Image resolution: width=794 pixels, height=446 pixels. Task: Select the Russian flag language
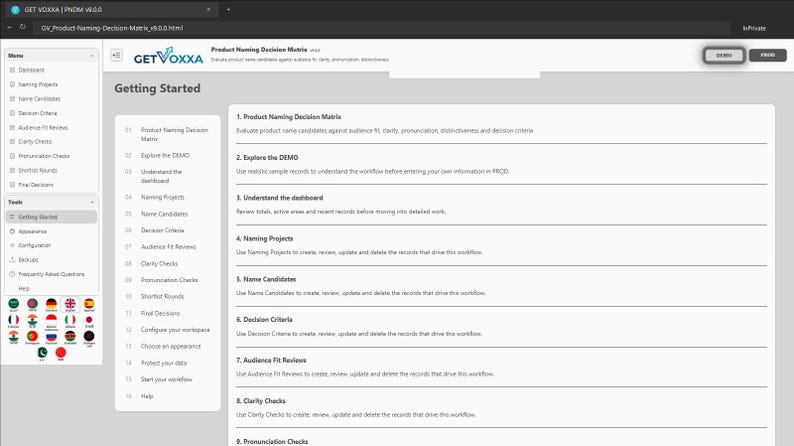click(51, 337)
